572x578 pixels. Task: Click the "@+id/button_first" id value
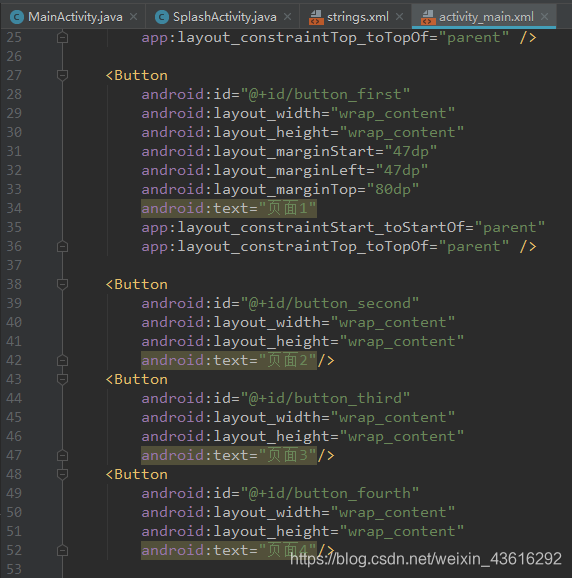click(x=325, y=94)
